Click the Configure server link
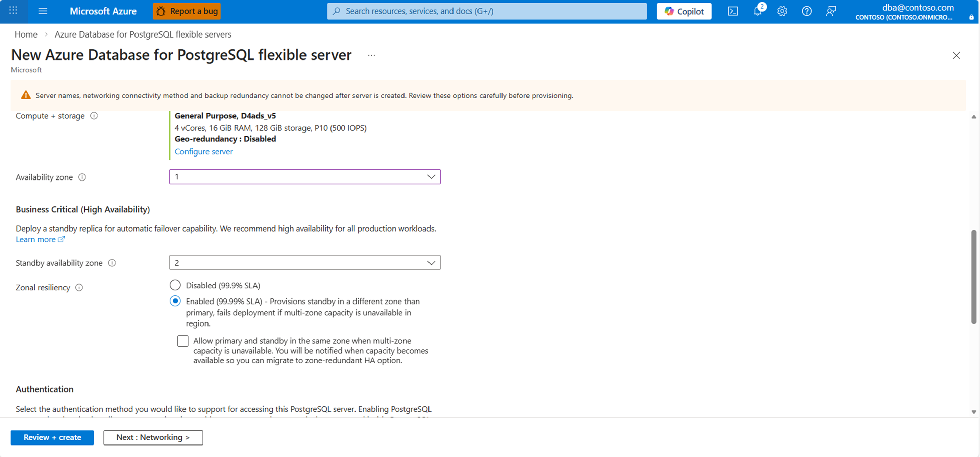980x457 pixels. pos(203,151)
